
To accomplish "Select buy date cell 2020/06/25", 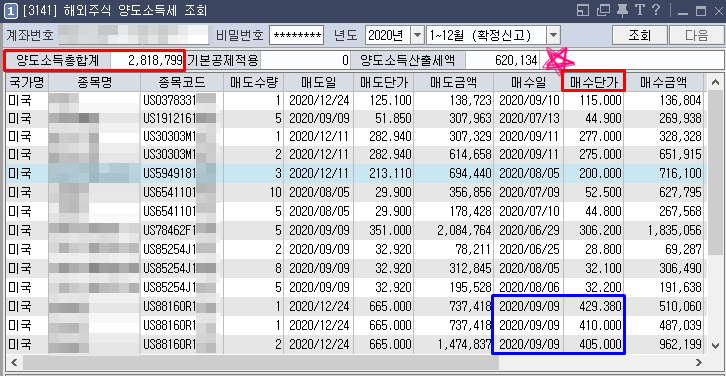I will (x=528, y=249).
